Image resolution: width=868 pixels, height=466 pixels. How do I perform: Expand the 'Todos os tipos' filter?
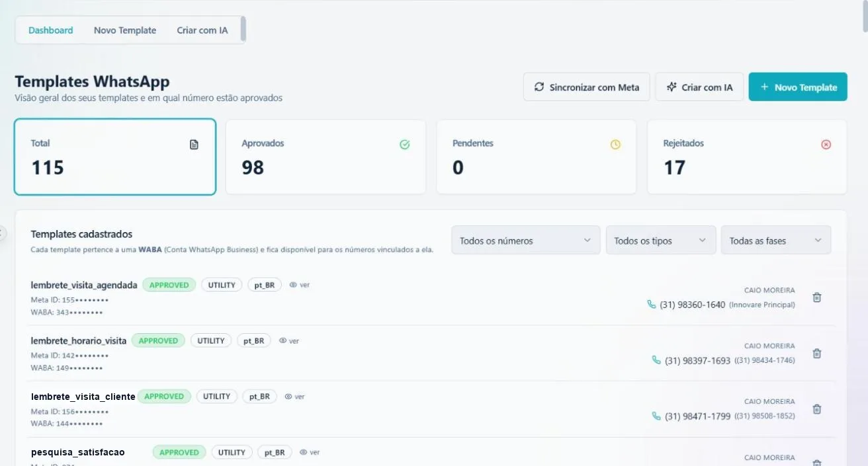pyautogui.click(x=661, y=241)
